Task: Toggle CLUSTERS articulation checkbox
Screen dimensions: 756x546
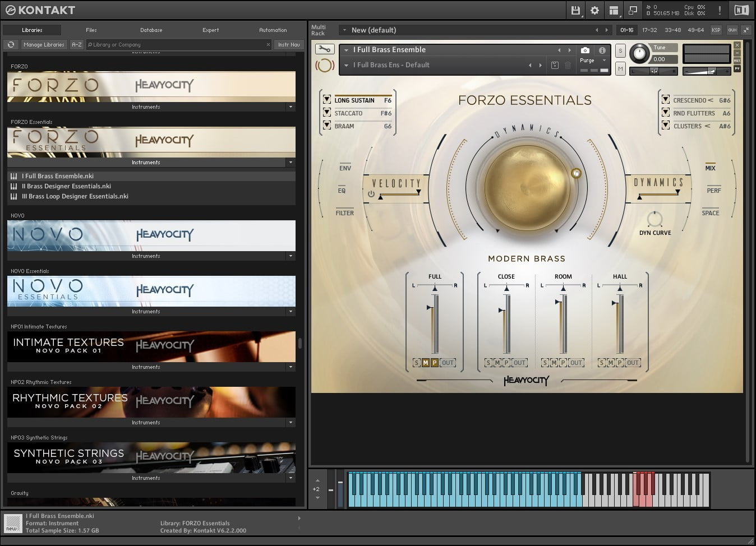Action: (x=665, y=126)
